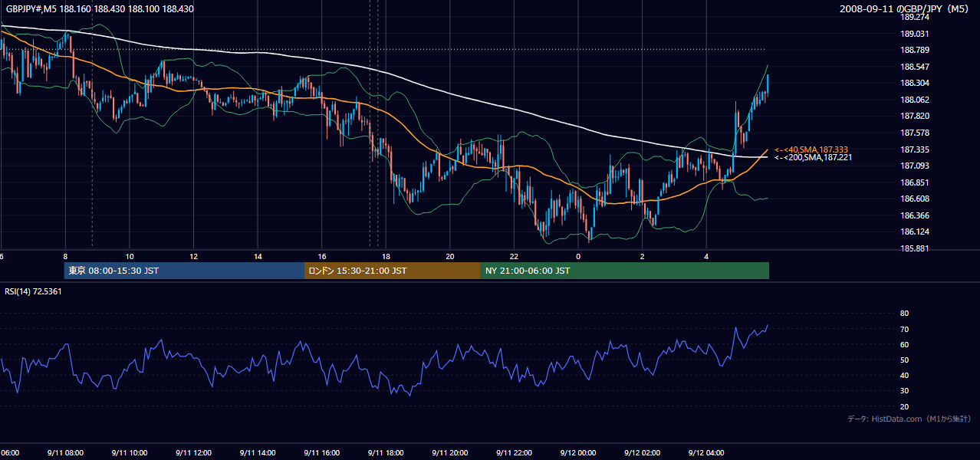Click the 9/11 10:00 time axis label
The image size is (980, 460).
pyautogui.click(x=129, y=452)
